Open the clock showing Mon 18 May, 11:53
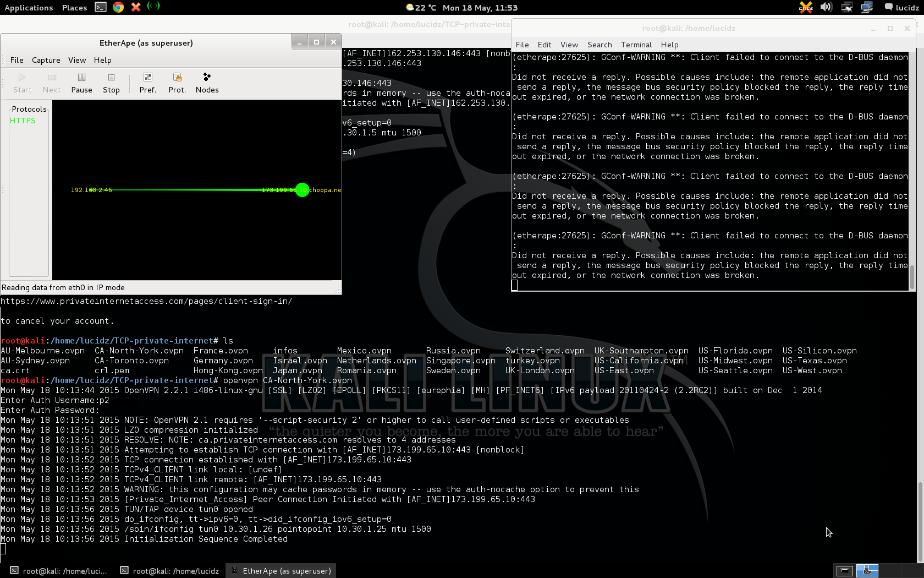924x578 pixels. pos(480,8)
